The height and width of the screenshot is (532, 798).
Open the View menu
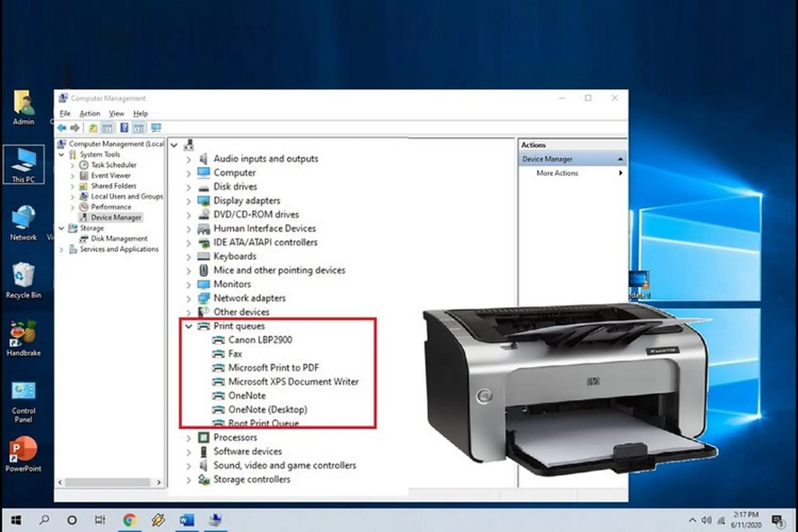(116, 113)
